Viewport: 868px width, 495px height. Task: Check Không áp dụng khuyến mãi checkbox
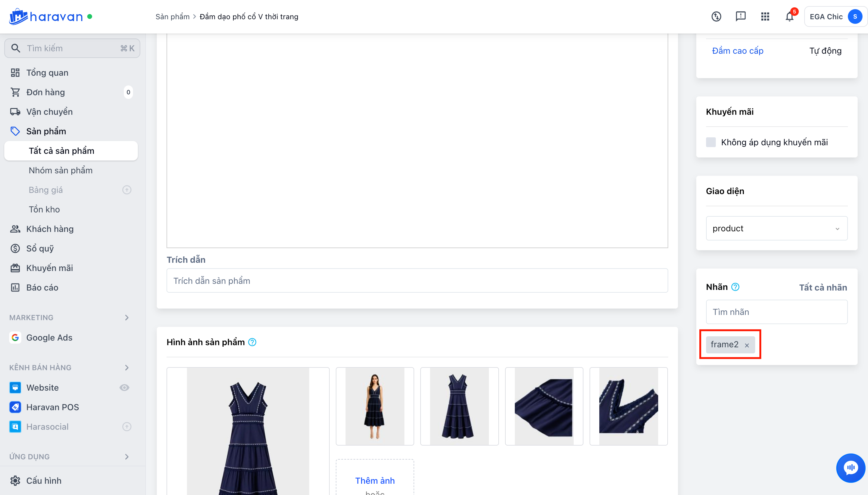coord(711,142)
